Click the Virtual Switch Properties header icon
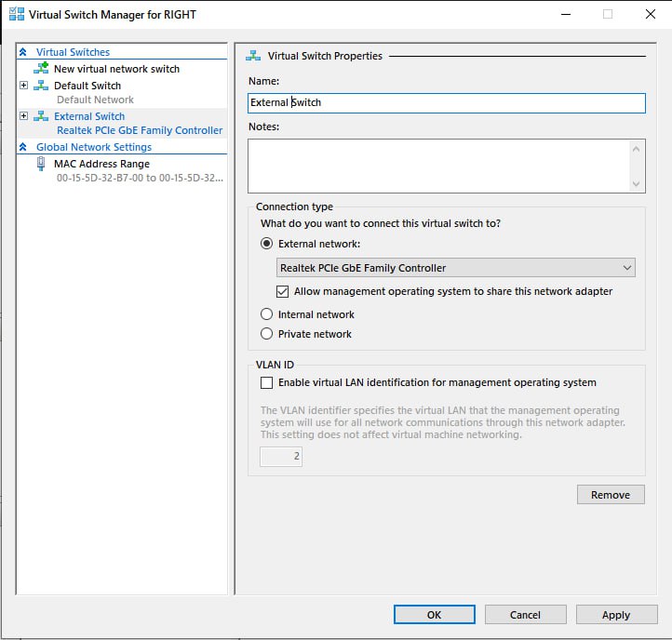672x640 pixels. click(x=255, y=56)
